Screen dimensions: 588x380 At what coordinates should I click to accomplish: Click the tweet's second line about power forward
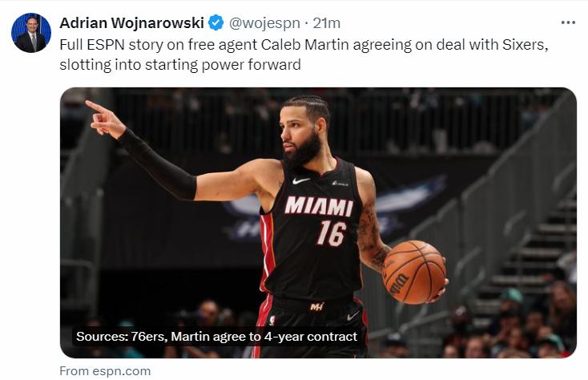pyautogui.click(x=180, y=64)
